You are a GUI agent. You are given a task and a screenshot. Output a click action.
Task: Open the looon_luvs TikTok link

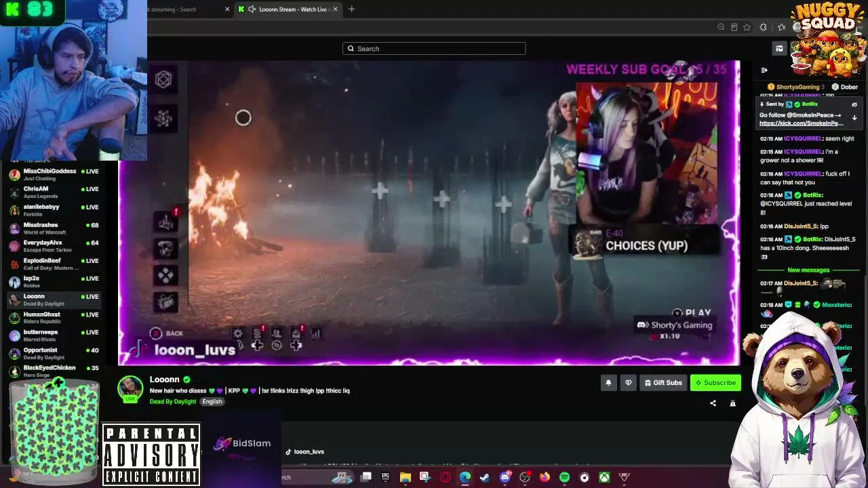point(304,451)
